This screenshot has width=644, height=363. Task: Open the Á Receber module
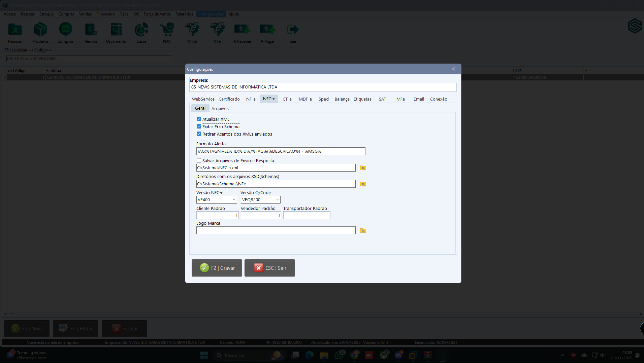coord(242,32)
